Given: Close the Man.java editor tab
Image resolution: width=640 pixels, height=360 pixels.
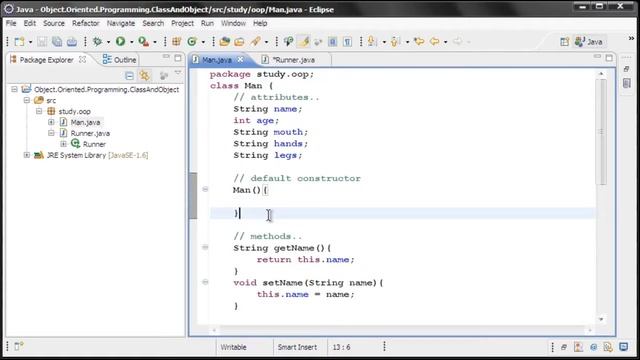Looking at the screenshot, I should [240, 60].
